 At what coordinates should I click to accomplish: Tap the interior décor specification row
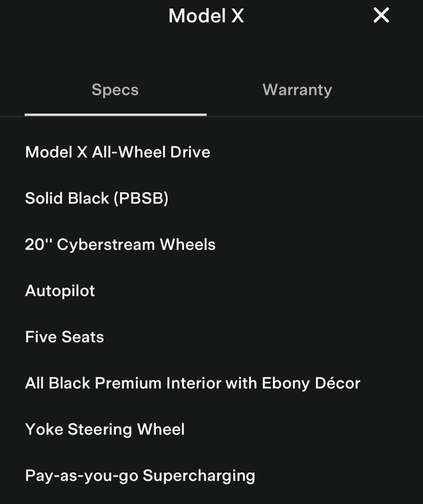tap(192, 383)
